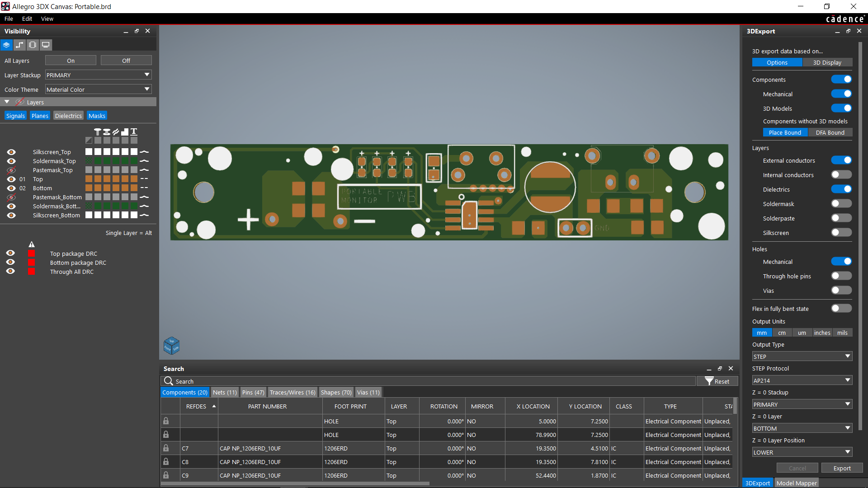Select the display icon in the Visibility toolbar
This screenshot has height=488, width=868.
pyautogui.click(x=46, y=45)
